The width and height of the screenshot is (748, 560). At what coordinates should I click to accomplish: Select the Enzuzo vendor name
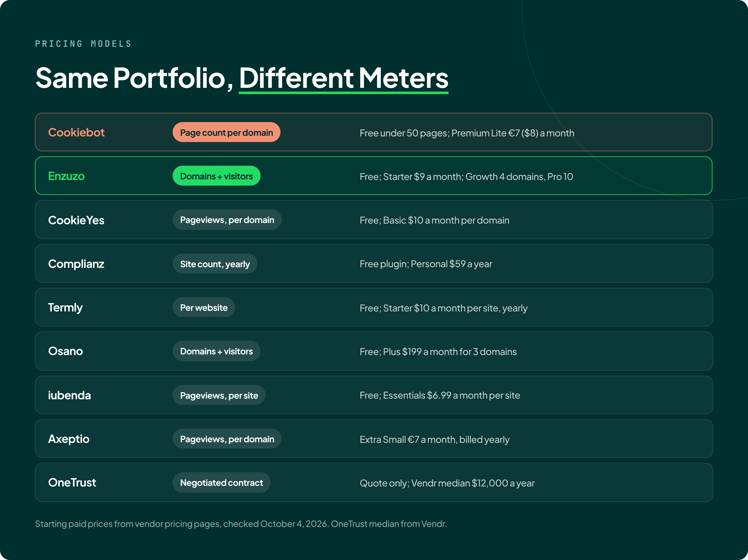coord(66,176)
